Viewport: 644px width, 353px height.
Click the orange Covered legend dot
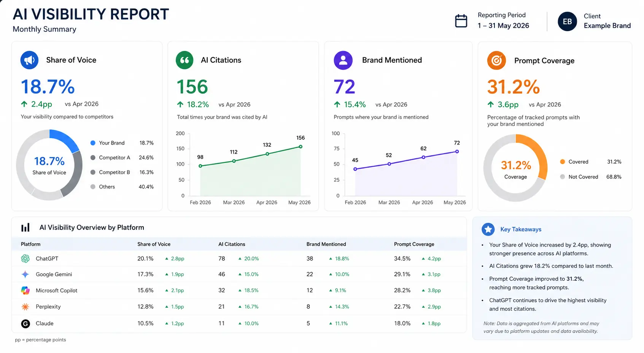563,161
